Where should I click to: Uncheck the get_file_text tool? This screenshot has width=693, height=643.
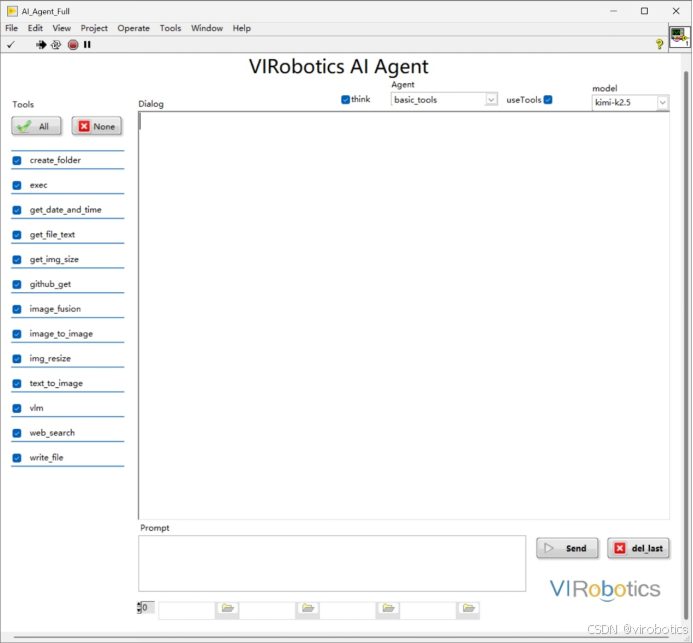(17, 235)
